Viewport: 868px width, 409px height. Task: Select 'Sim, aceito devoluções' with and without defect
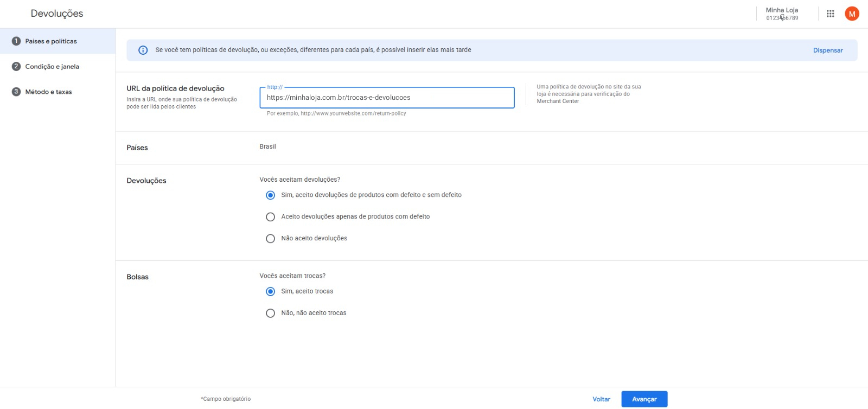[x=271, y=195]
